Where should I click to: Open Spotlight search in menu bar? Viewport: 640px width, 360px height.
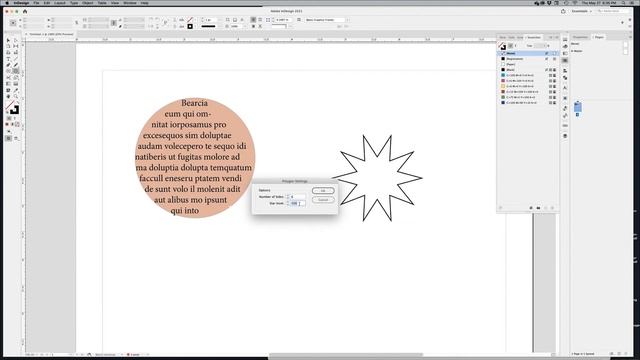coord(623,3)
